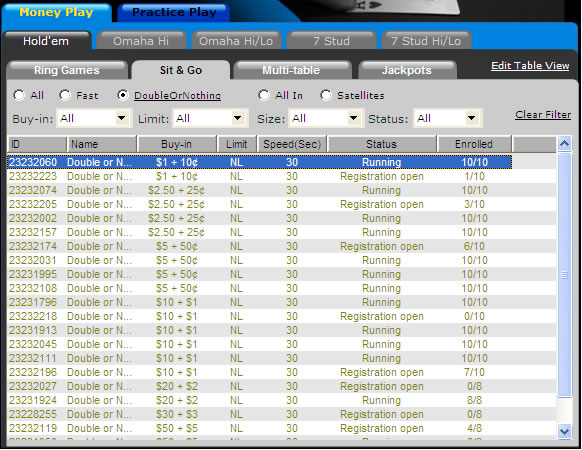Sort table by ID column header
The image size is (582, 450).
click(x=37, y=144)
